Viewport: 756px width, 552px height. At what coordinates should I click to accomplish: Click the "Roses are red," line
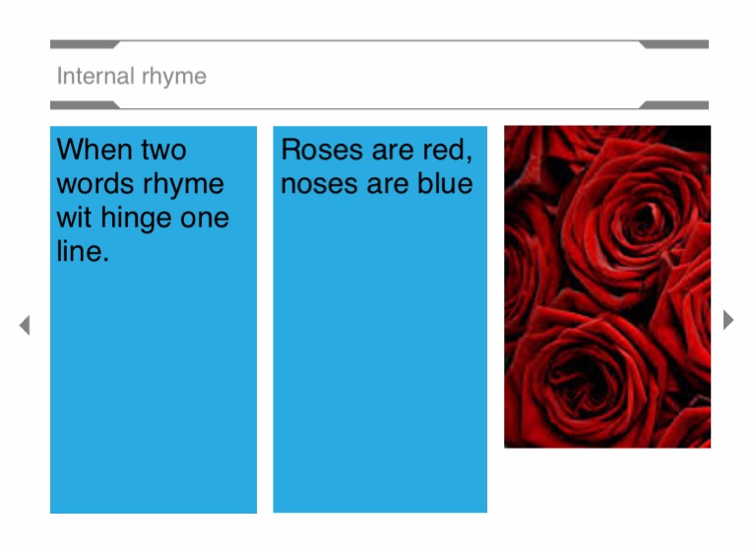point(377,150)
